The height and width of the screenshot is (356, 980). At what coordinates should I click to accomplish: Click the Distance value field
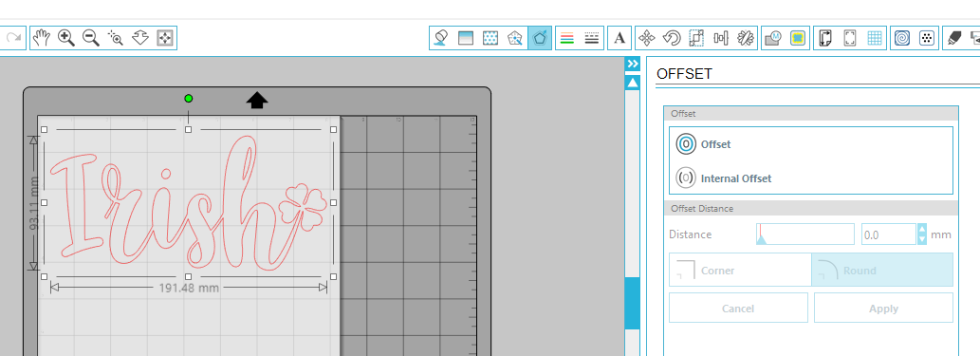[x=889, y=234]
